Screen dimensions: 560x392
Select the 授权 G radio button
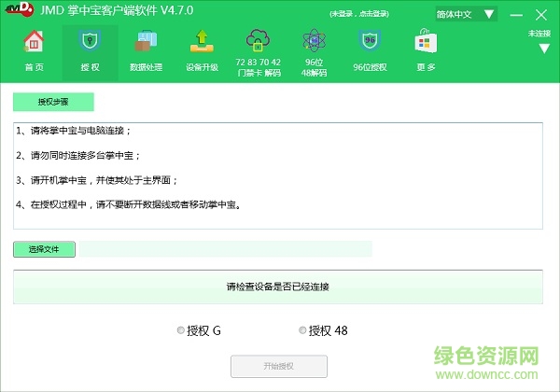181,330
